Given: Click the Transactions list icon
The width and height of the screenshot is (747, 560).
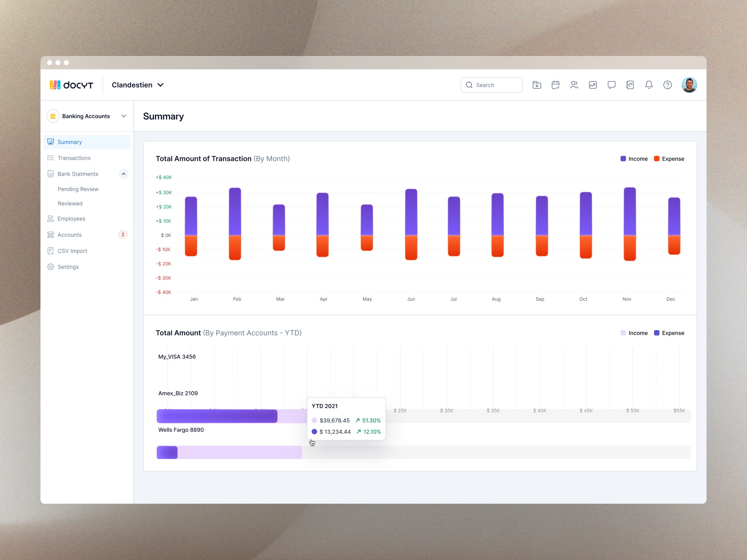Looking at the screenshot, I should coord(51,158).
